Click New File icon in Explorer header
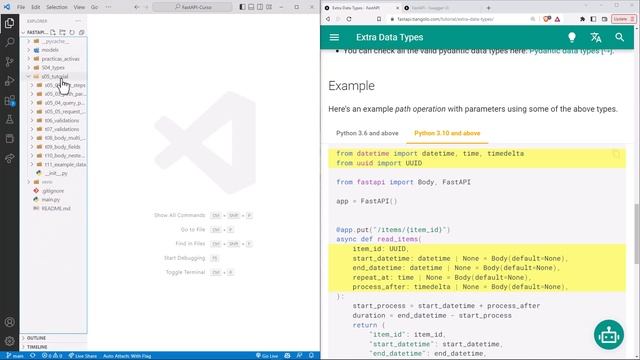 pos(53,32)
